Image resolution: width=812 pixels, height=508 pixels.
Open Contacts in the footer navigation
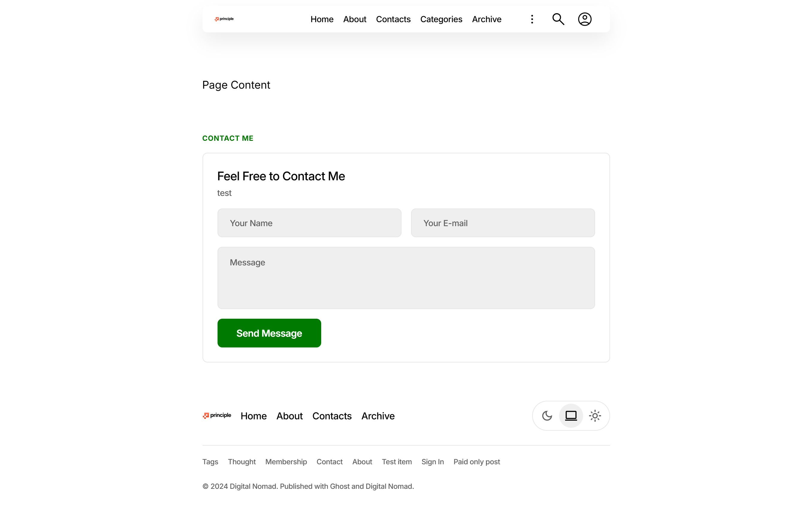332,416
